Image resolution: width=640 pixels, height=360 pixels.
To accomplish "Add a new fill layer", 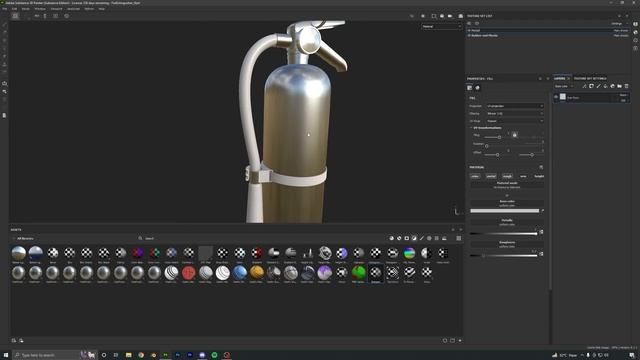I will coord(605,86).
